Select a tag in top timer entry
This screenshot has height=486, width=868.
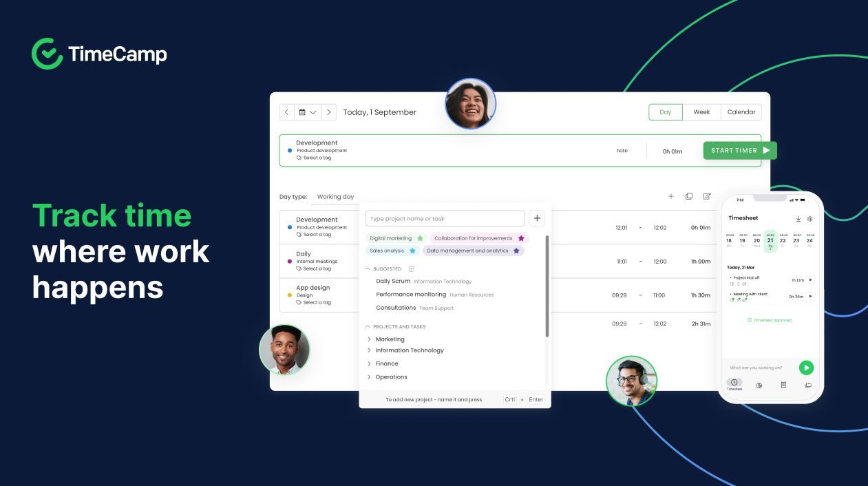point(314,158)
